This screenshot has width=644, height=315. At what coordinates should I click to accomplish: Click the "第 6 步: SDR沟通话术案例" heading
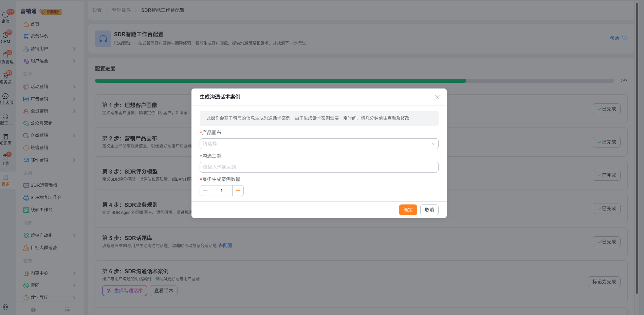(x=135, y=271)
